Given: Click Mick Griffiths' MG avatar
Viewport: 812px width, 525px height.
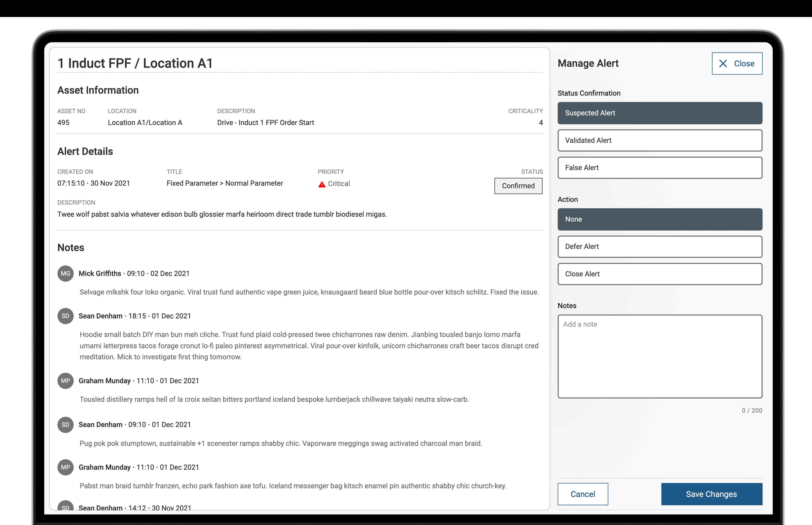Looking at the screenshot, I should tap(65, 273).
